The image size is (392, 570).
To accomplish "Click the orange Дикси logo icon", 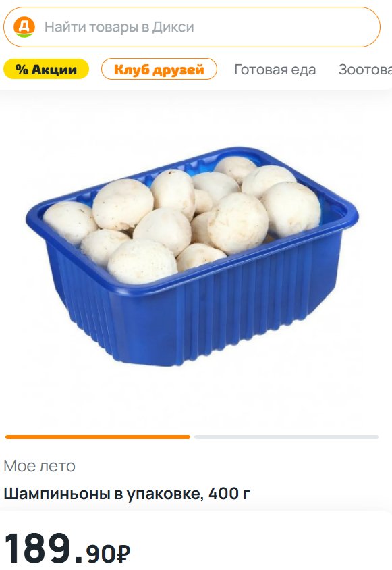I will tap(24, 27).
